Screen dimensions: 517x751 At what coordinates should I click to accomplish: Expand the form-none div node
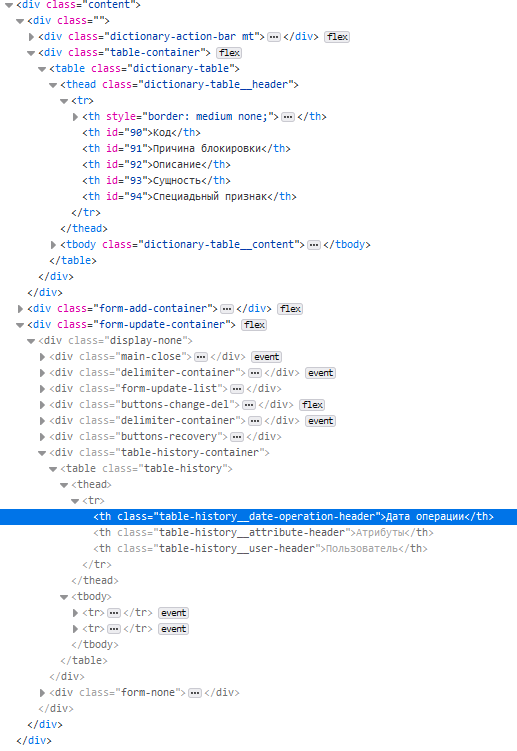click(x=42, y=693)
